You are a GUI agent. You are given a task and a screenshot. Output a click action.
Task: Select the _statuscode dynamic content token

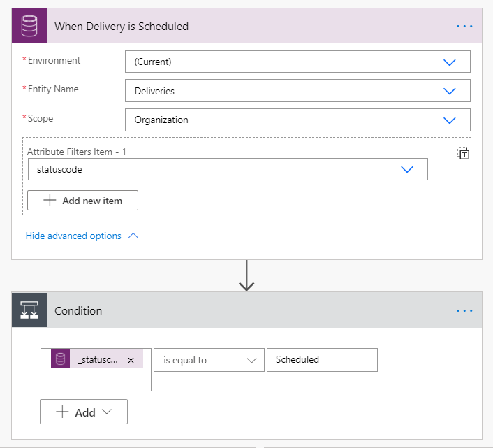pyautogui.click(x=98, y=360)
